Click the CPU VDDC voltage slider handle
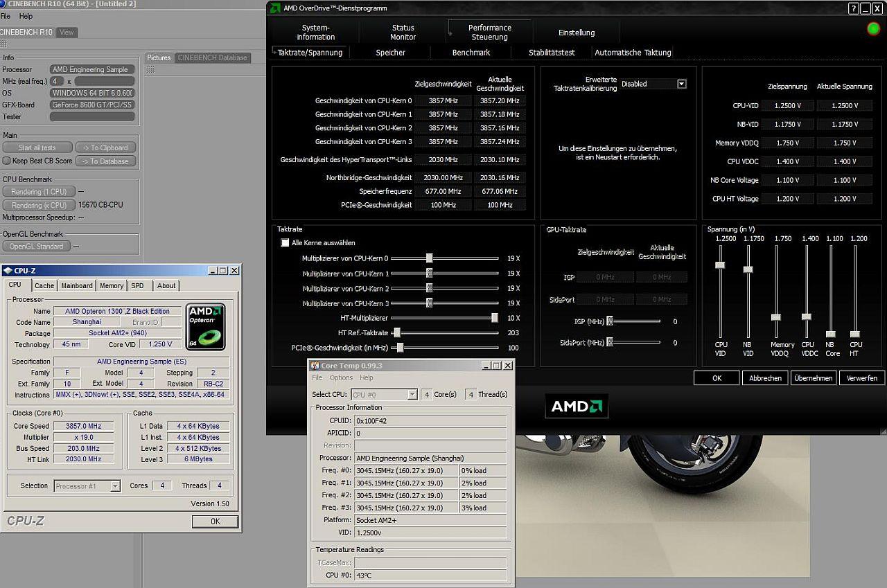Screen dimensions: 887x588 click(x=806, y=317)
